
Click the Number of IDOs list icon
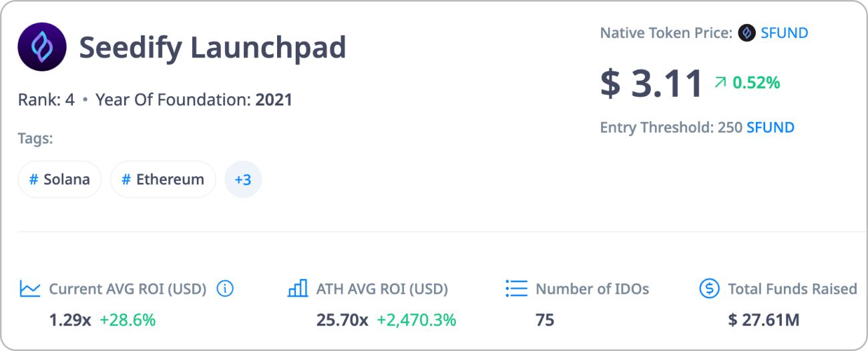click(x=517, y=288)
